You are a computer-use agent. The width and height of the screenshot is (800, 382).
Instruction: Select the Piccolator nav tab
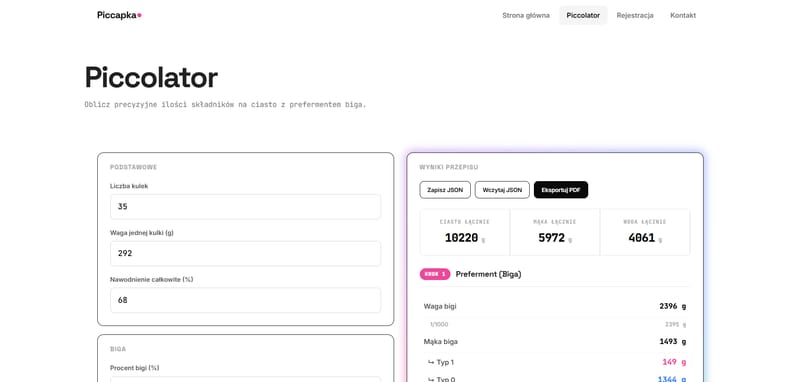[583, 15]
